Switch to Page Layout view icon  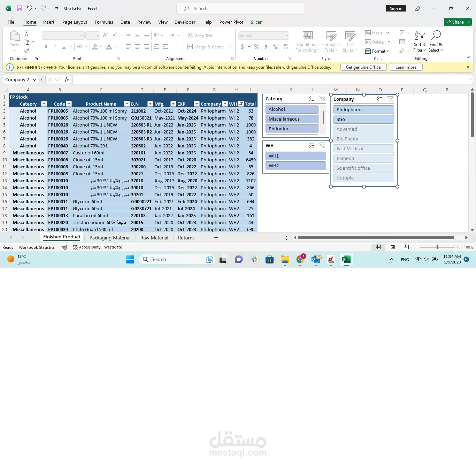point(392,247)
